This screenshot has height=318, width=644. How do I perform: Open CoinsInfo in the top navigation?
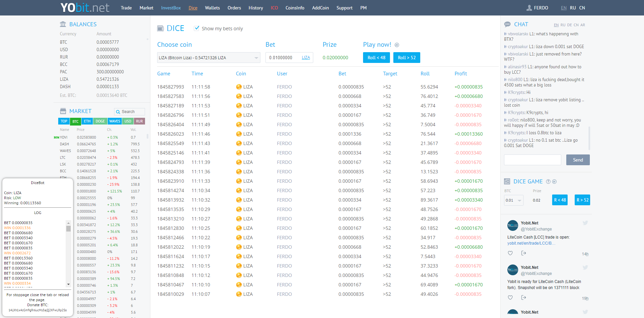[x=295, y=8]
